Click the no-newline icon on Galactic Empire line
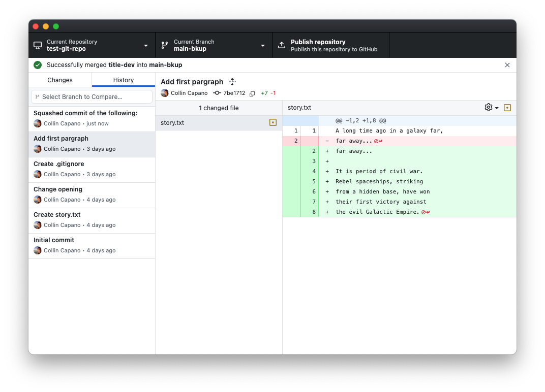 click(x=426, y=212)
